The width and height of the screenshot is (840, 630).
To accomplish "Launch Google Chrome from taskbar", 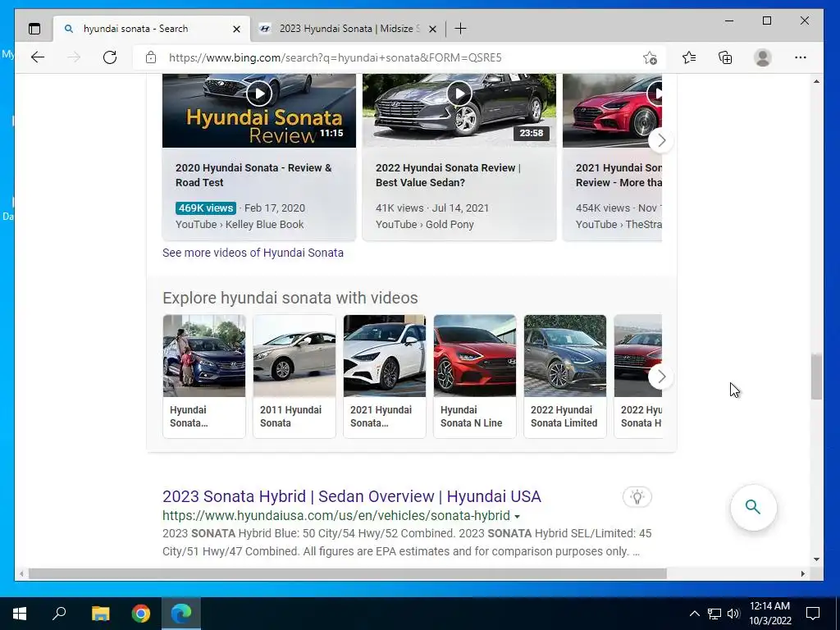I will pos(141,614).
